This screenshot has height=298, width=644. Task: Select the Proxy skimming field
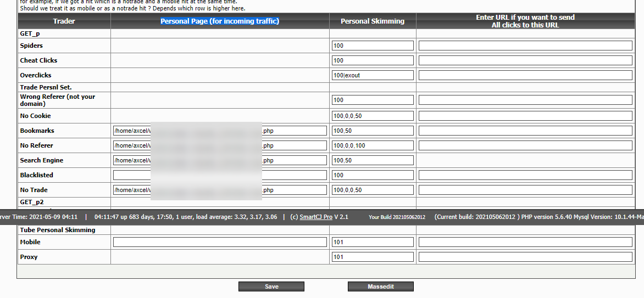pos(373,257)
